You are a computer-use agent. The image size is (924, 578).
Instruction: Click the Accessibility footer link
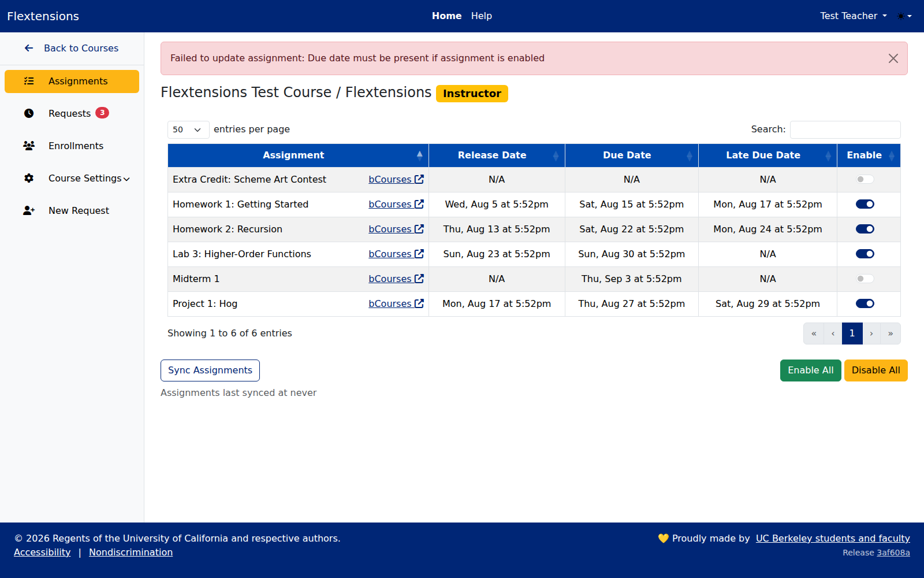point(42,552)
